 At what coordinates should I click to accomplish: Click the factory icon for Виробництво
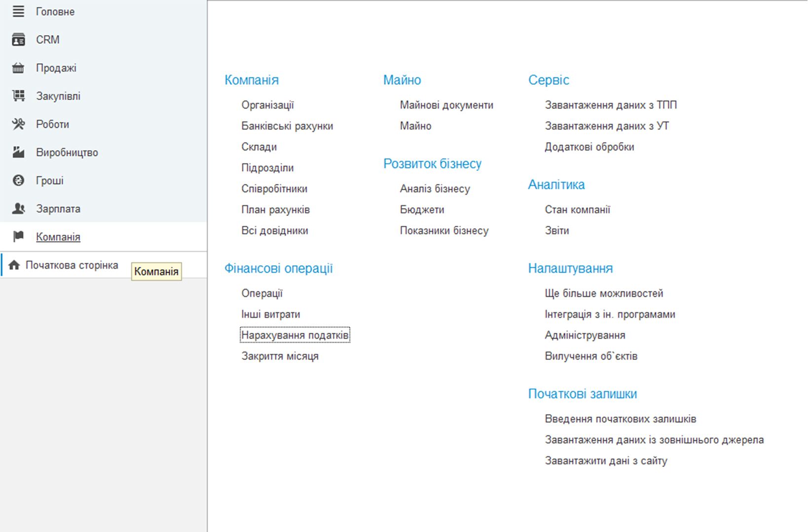click(x=18, y=152)
